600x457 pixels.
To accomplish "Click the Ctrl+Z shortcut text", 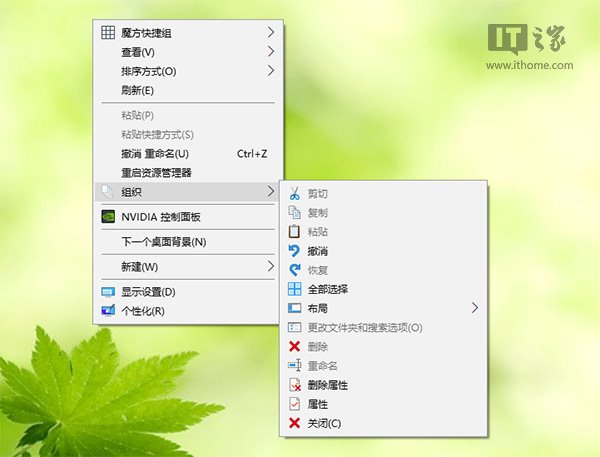I will pos(252,154).
